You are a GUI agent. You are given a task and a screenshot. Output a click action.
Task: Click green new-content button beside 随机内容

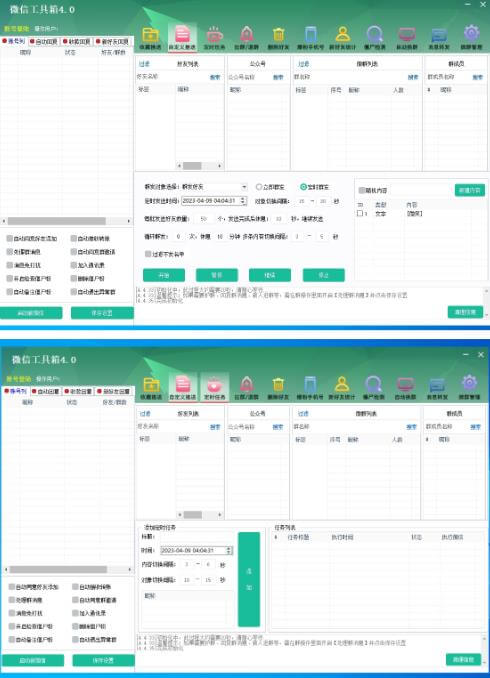pos(470,190)
